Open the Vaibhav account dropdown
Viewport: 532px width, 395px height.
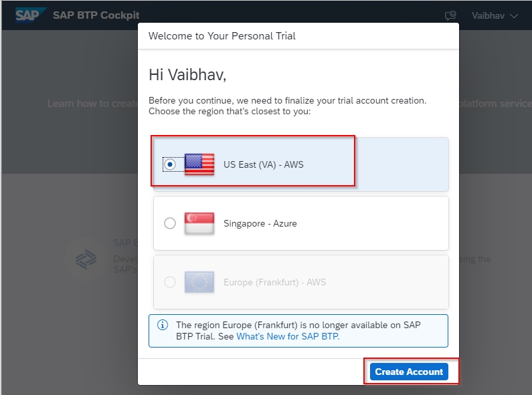pos(495,15)
